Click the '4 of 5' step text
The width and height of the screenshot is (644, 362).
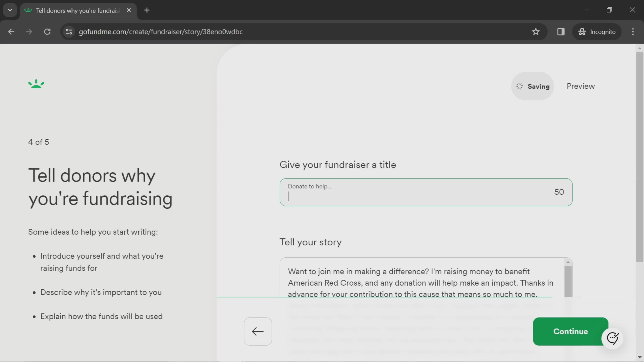tap(39, 142)
